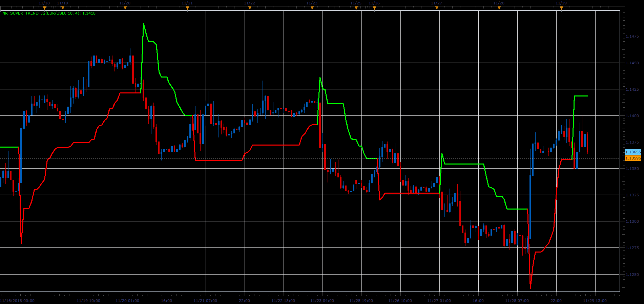Click the 11/29 13:00 time axis label
The image size is (644, 304).
click(x=595, y=301)
